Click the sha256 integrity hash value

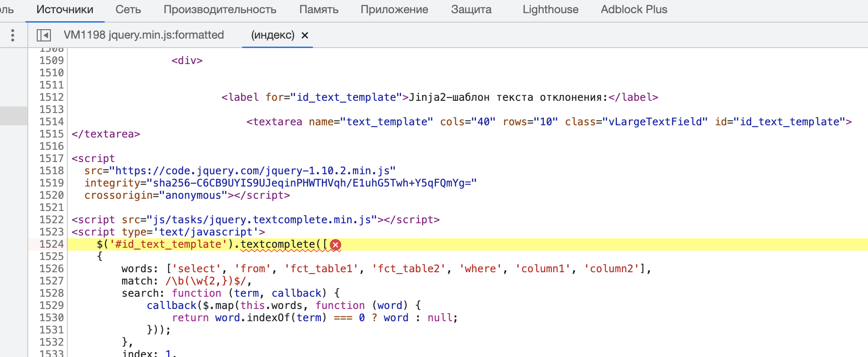(x=311, y=183)
